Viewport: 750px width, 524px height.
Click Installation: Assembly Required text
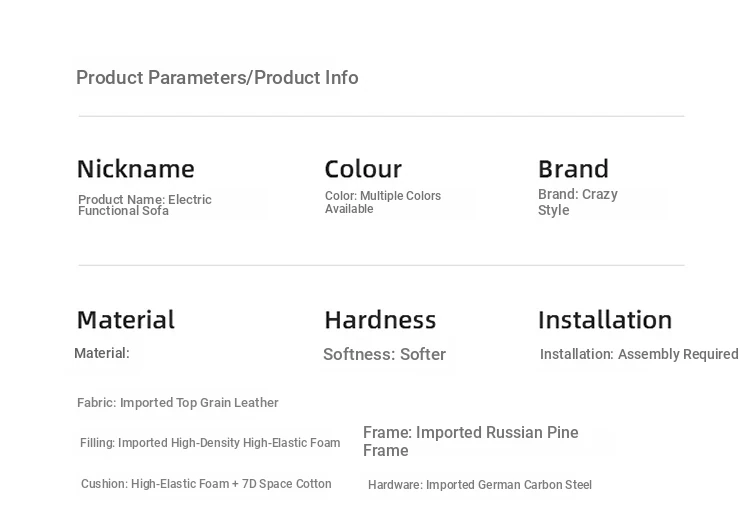pos(639,354)
